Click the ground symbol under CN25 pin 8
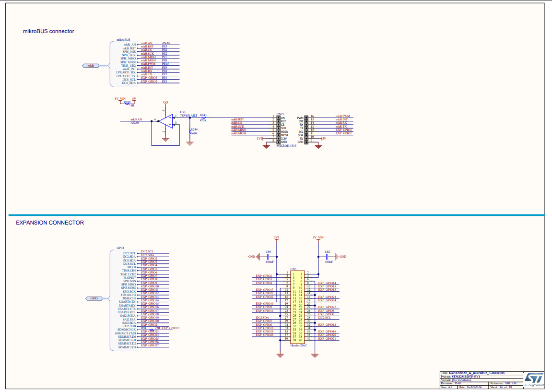This screenshot has height=392, width=552. (x=267, y=146)
